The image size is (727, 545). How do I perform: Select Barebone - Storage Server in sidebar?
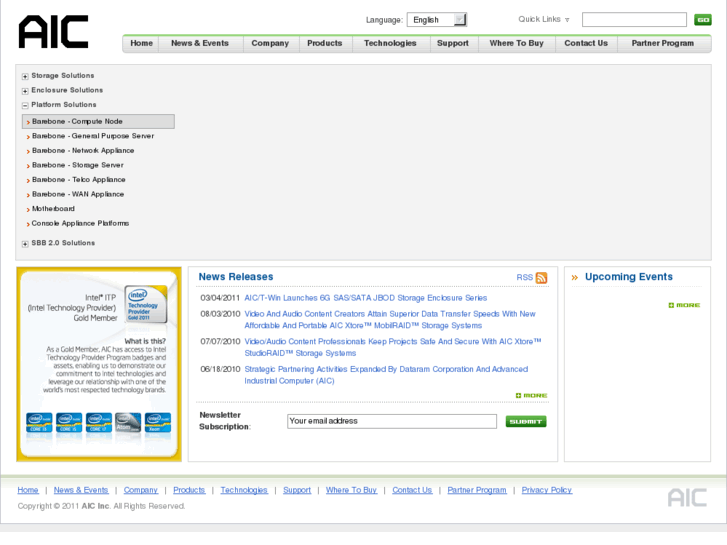tap(77, 165)
